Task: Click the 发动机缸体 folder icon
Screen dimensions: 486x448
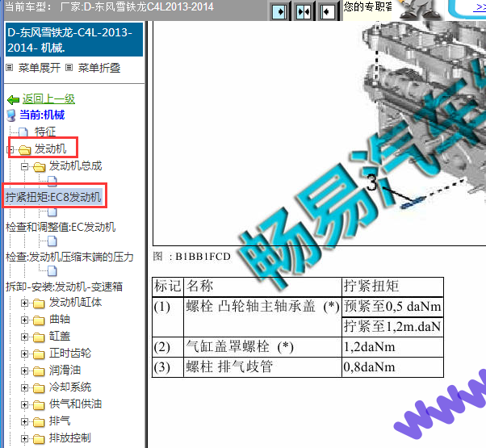Action: [x=39, y=304]
